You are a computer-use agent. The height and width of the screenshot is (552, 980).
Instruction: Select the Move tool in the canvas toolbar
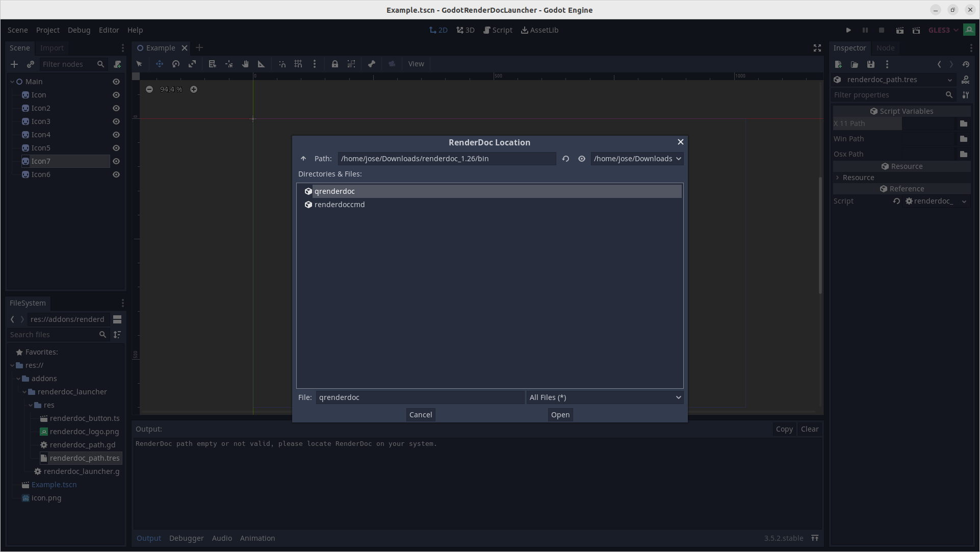click(x=159, y=64)
